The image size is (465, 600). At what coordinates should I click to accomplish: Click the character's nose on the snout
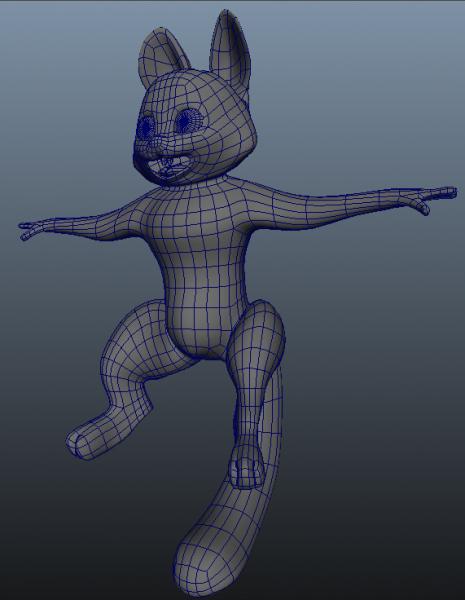(156, 143)
